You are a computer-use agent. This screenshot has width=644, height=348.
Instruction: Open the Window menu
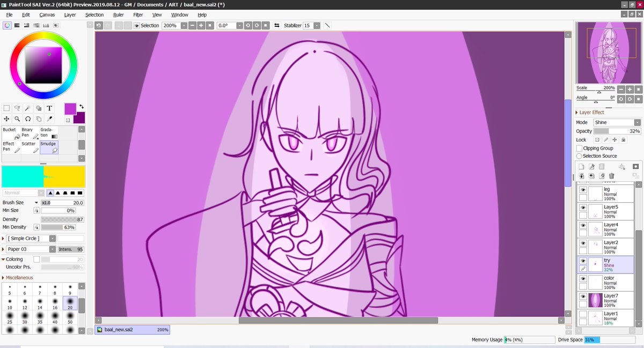point(180,15)
